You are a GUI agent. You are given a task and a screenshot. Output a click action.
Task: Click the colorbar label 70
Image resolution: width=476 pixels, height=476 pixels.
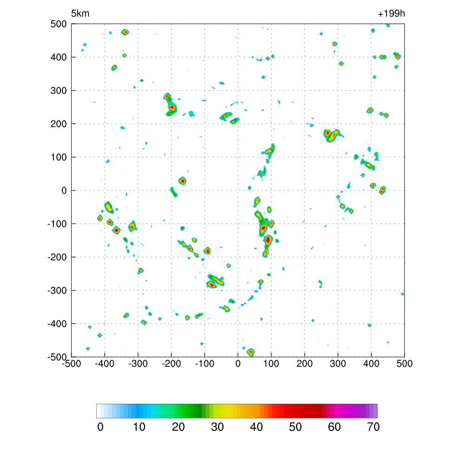point(373,427)
